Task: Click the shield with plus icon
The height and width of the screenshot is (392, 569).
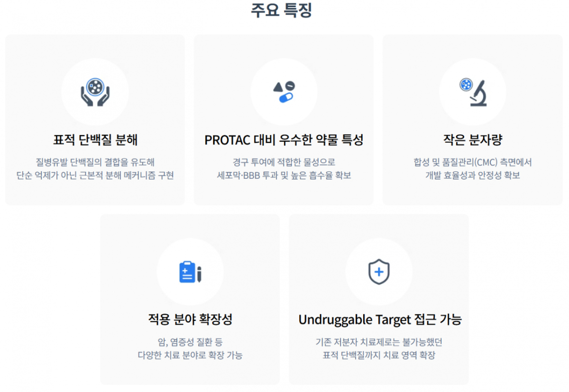Action: tap(379, 272)
